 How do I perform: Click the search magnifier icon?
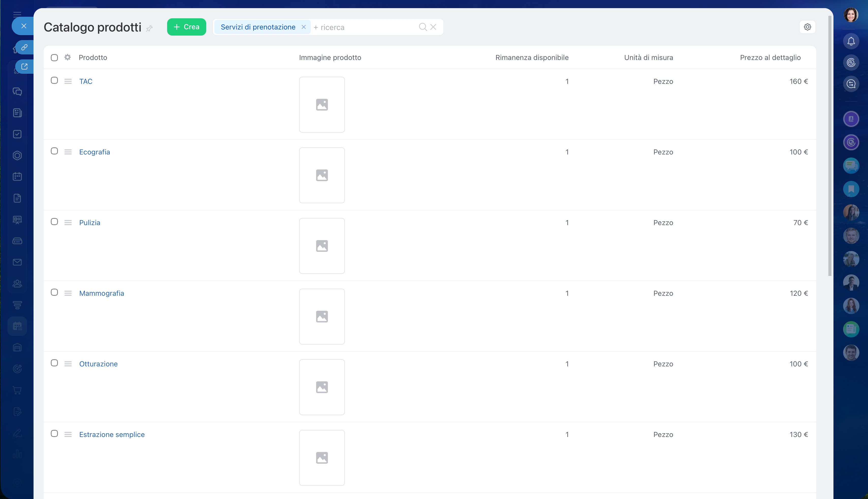coord(423,27)
